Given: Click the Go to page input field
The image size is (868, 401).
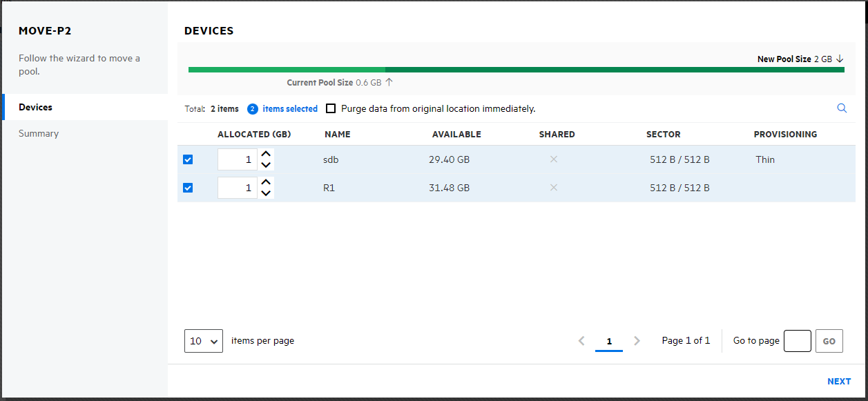Looking at the screenshot, I should (x=797, y=341).
